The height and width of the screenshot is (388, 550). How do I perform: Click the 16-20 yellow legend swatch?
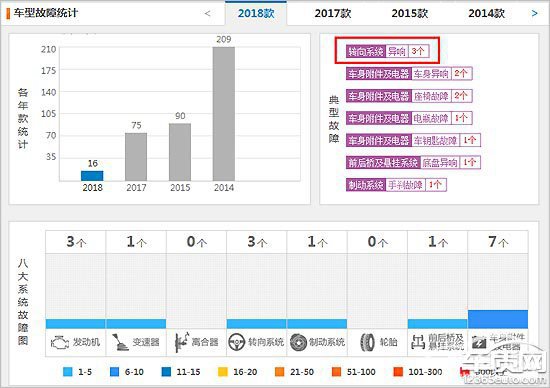223,372
